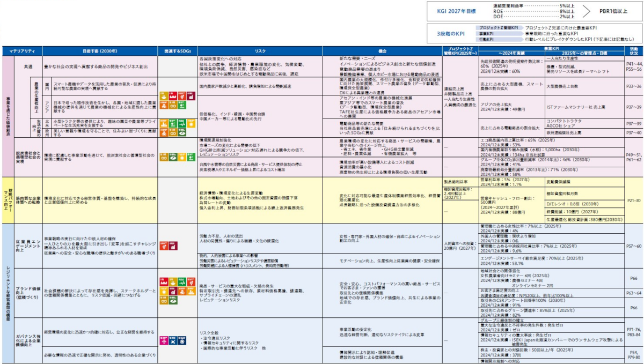Select the マテリアリティ column header
The height and width of the screenshot is (364, 644).
click(22, 51)
